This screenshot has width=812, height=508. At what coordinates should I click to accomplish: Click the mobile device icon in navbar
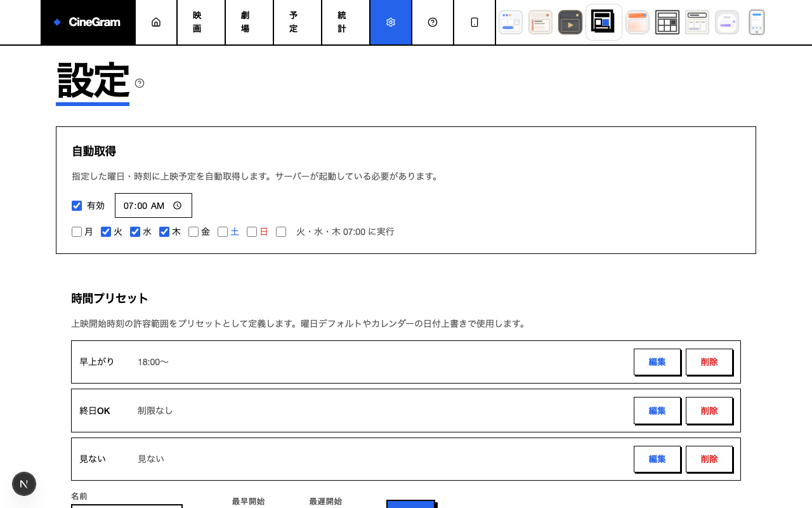click(475, 22)
